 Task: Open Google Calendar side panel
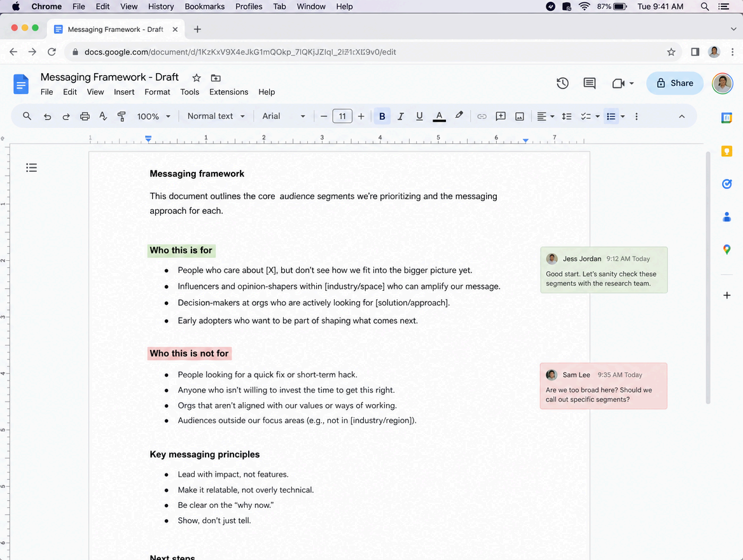pos(726,118)
